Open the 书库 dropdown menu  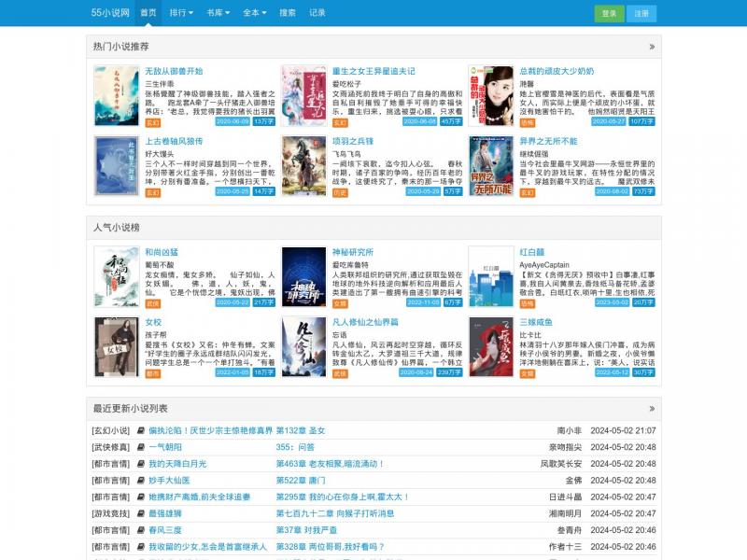tap(218, 13)
